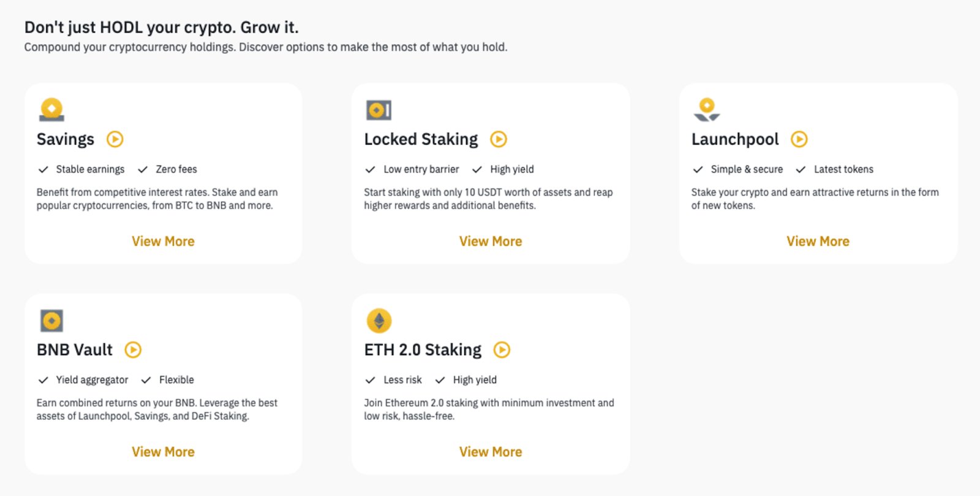This screenshot has width=980, height=496.
Task: Click the Stable earnings checkmark
Action: [43, 169]
